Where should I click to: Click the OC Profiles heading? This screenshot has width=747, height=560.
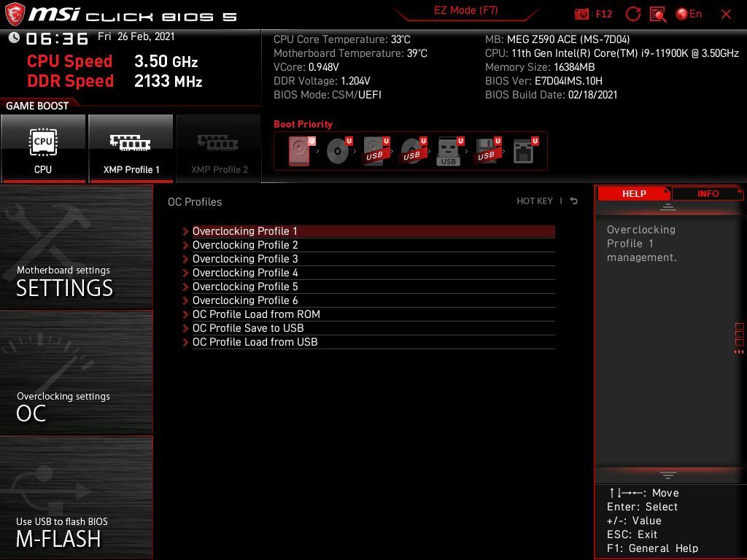195,202
